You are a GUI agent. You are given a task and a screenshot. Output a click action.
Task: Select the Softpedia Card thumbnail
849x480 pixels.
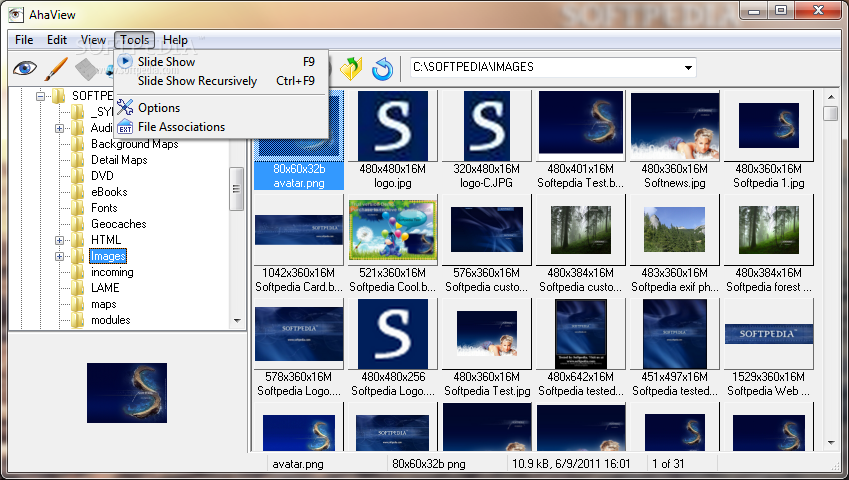point(299,230)
